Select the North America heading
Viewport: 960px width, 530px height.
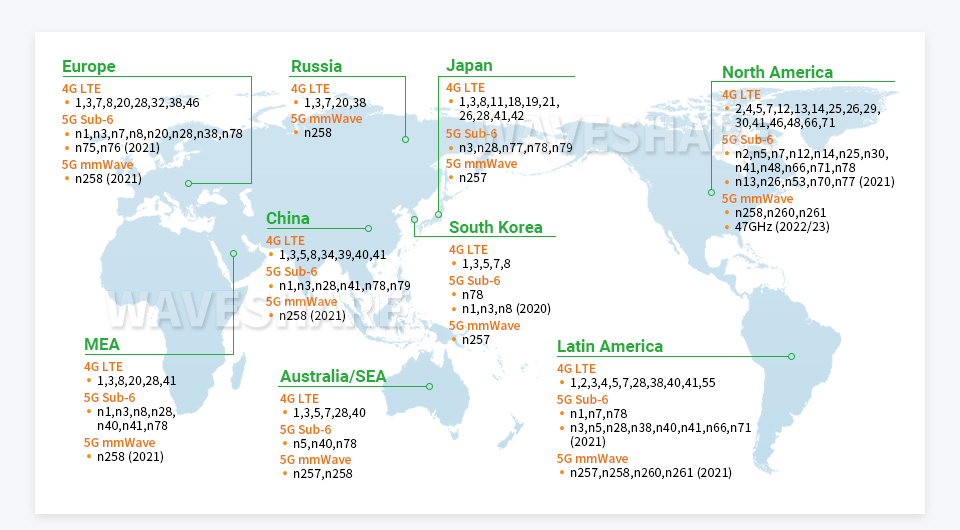pos(777,72)
